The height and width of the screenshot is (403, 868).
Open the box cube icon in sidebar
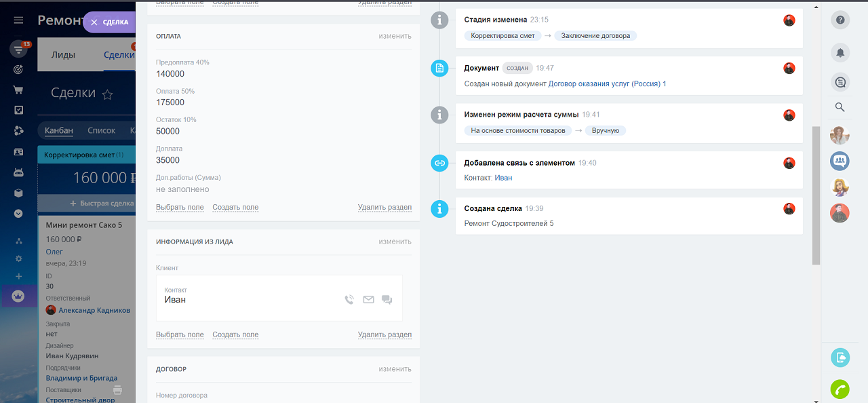point(18,193)
